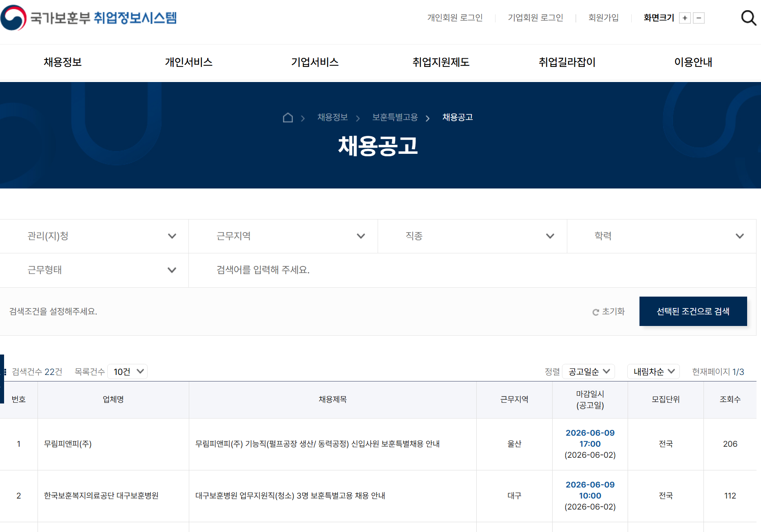Open the 기업서비스 menu
761x532 pixels.
[315, 62]
